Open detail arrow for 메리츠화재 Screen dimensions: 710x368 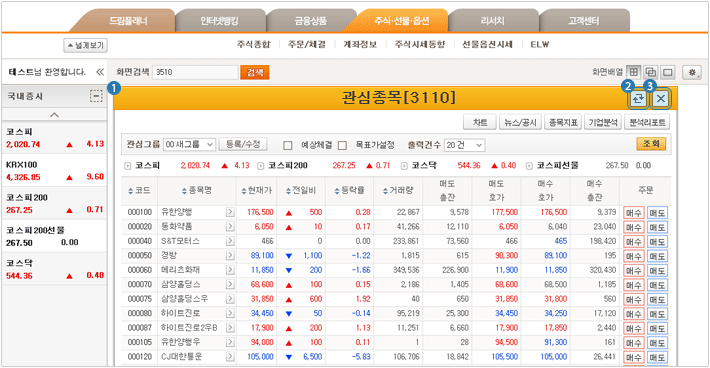point(230,270)
